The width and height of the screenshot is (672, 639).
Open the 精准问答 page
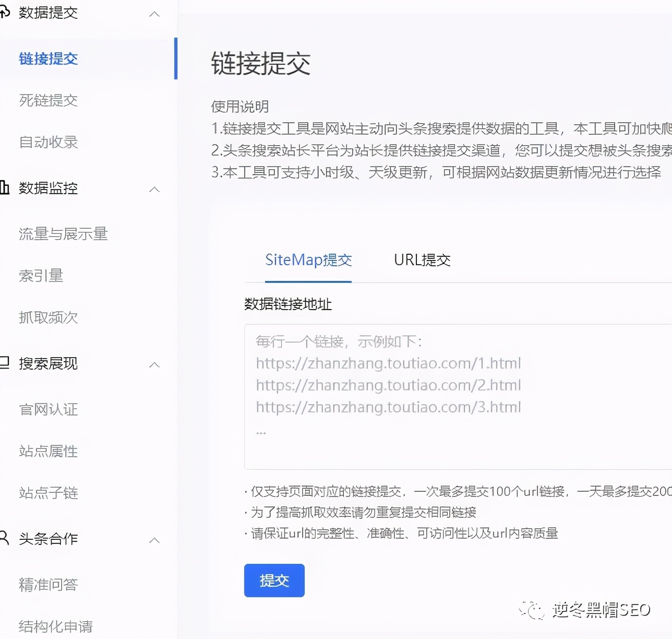coord(48,585)
